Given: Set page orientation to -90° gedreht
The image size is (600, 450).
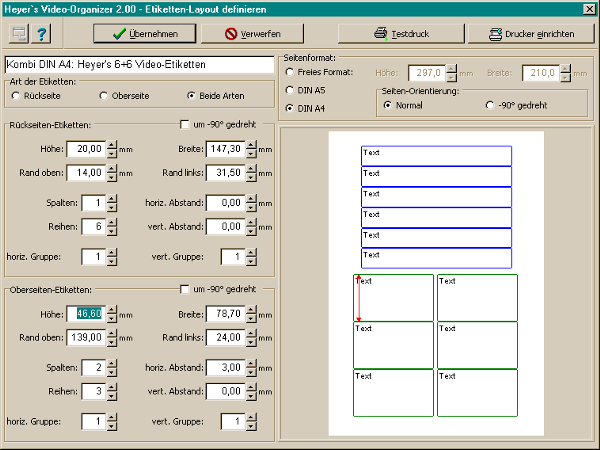Looking at the screenshot, I should tap(489, 104).
